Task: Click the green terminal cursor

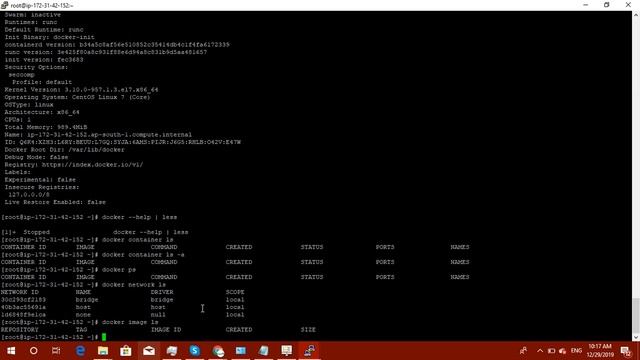Action: (104, 337)
